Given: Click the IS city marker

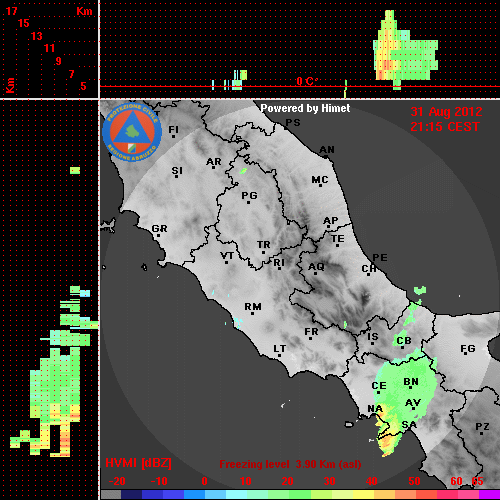Looking at the screenshot, I should 372,343.
